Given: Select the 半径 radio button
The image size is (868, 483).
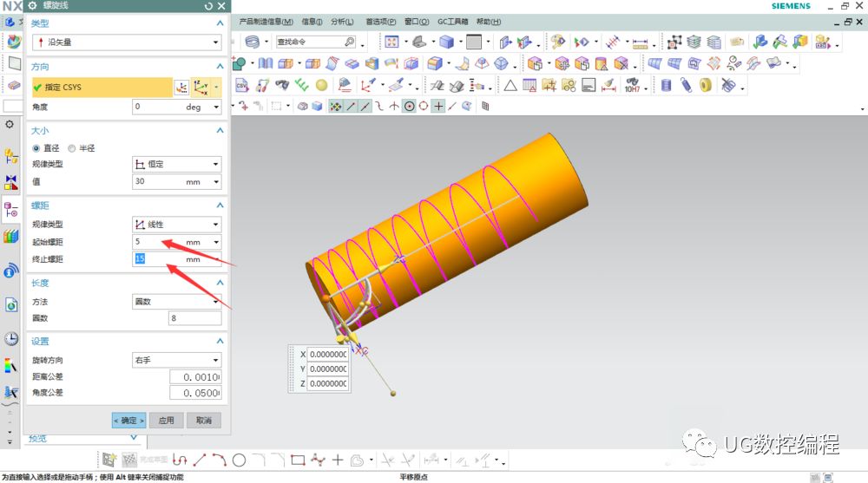Looking at the screenshot, I should 71,148.
